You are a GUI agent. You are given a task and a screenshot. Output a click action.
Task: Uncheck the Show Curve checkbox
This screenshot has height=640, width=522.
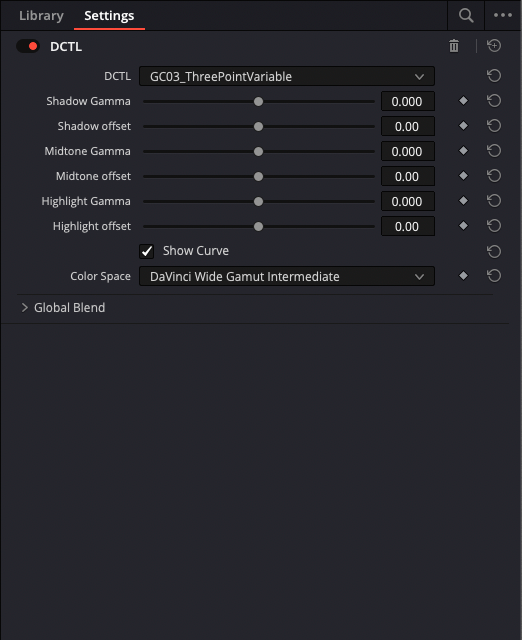147,251
